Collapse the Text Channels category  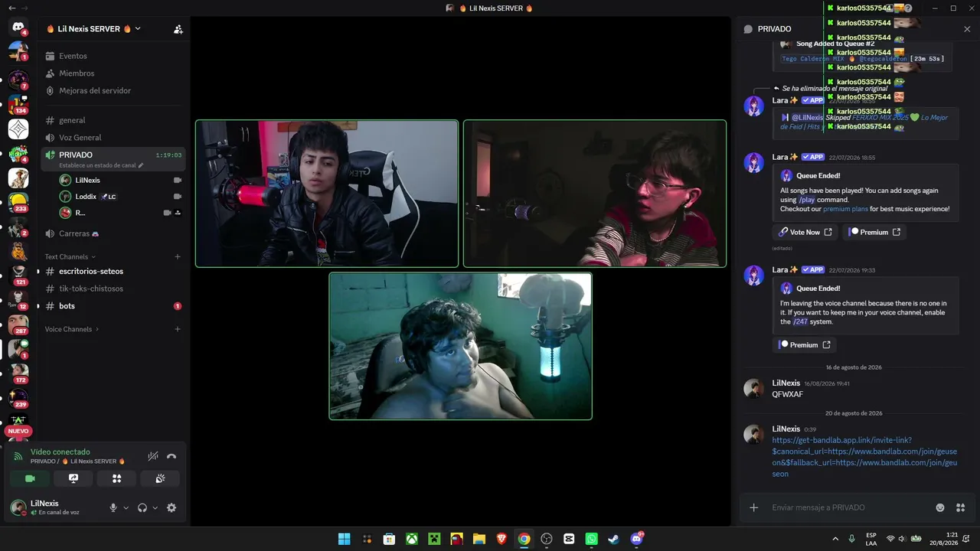70,257
